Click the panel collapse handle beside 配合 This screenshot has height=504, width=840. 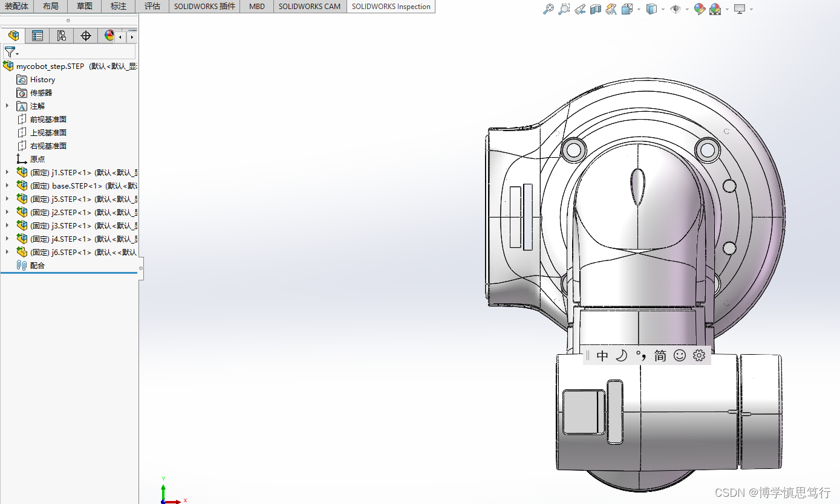pos(141,268)
